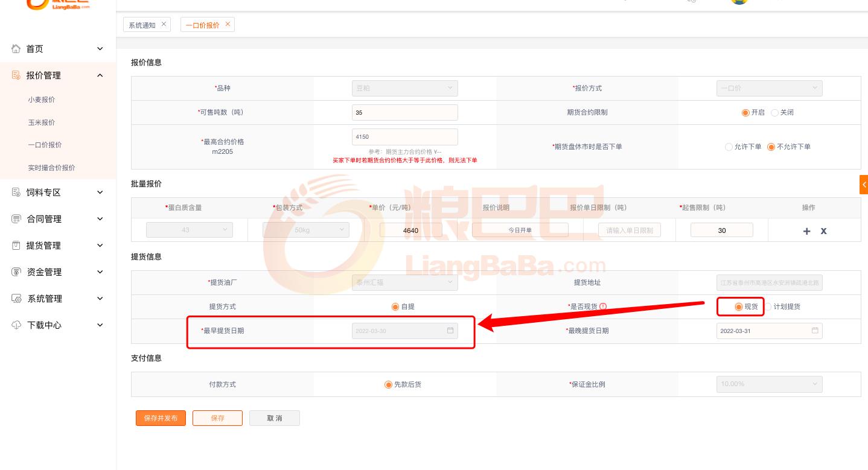Open the orange side panel arrow
The width and height of the screenshot is (868, 470).
(x=864, y=185)
